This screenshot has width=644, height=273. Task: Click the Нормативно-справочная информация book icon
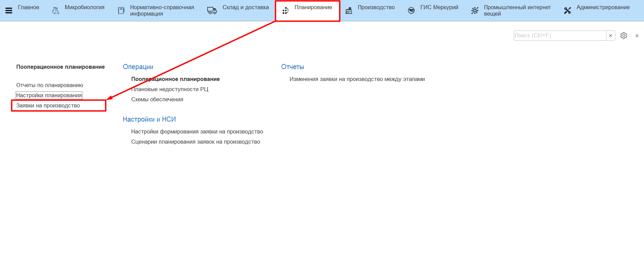[x=121, y=11]
